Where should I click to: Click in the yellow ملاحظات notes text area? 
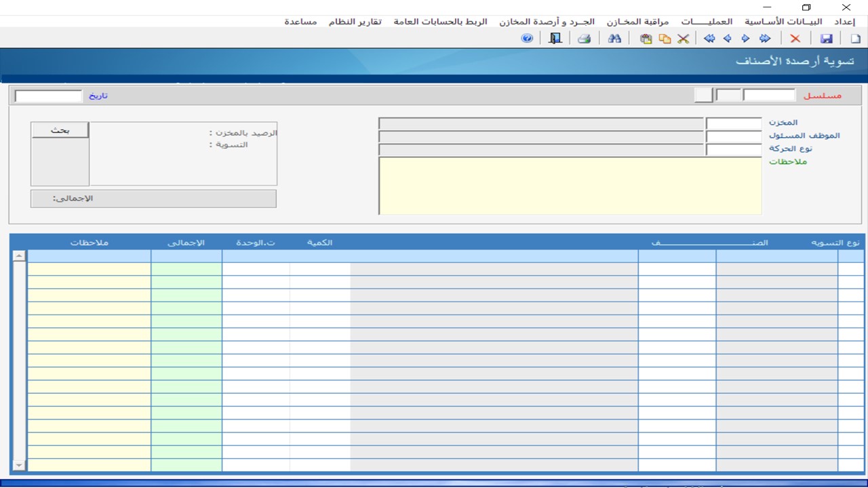coord(570,186)
